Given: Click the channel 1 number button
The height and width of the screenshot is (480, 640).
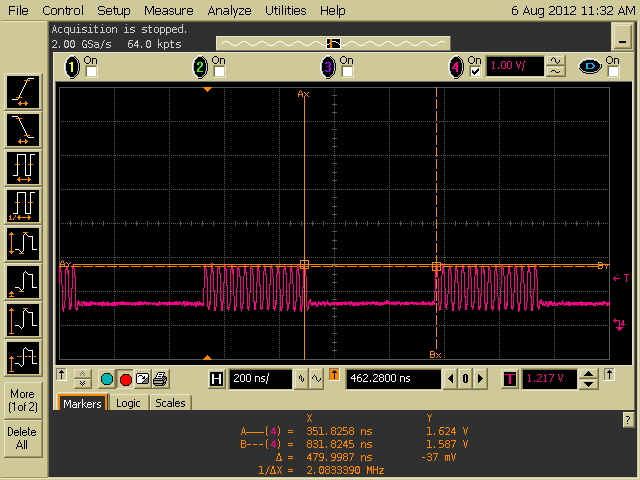Looking at the screenshot, I should click(72, 67).
